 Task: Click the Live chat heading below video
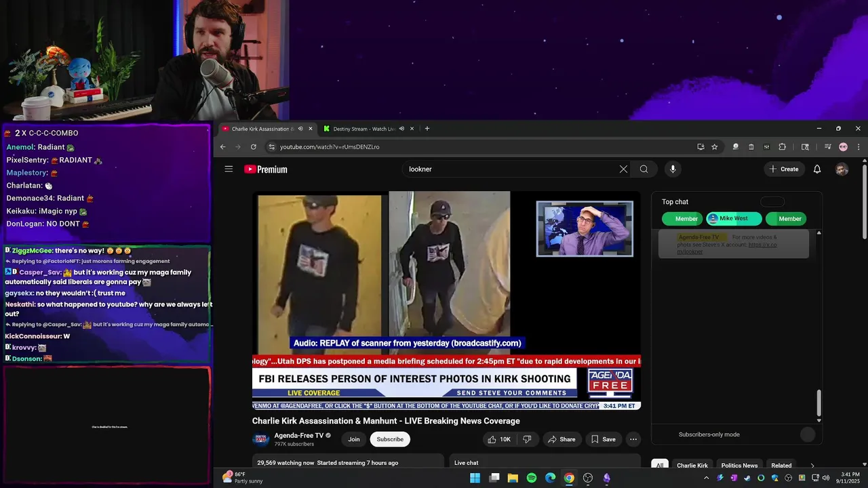[x=466, y=463]
